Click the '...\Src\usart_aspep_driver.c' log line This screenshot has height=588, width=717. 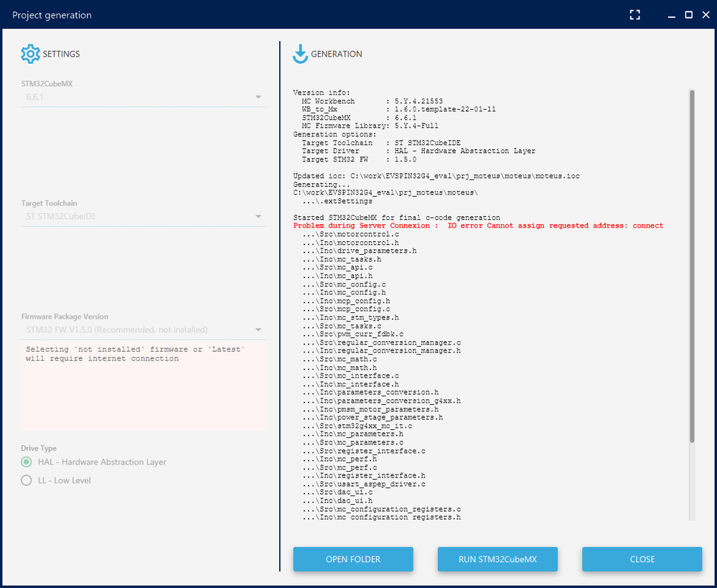364,484
